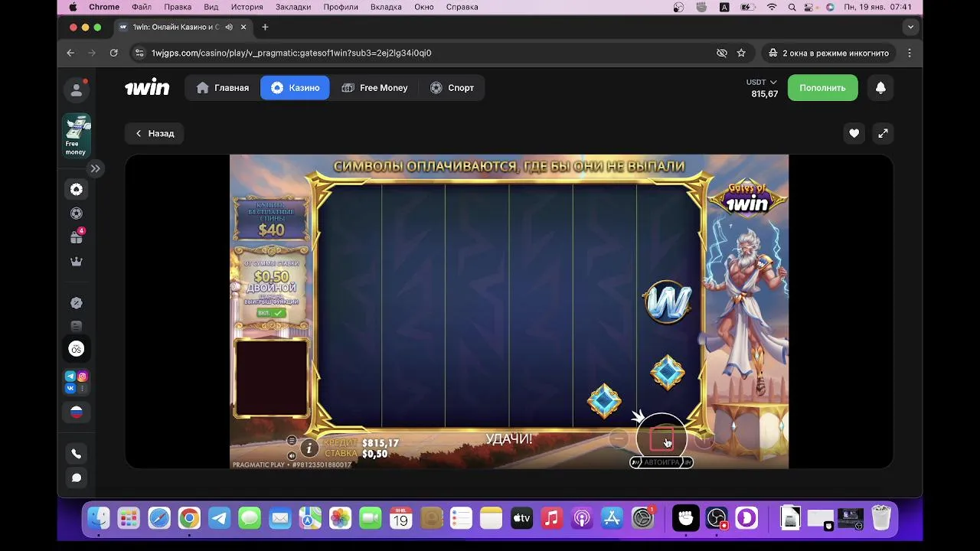
Task: Open notifications bell icon
Action: [x=880, y=88]
